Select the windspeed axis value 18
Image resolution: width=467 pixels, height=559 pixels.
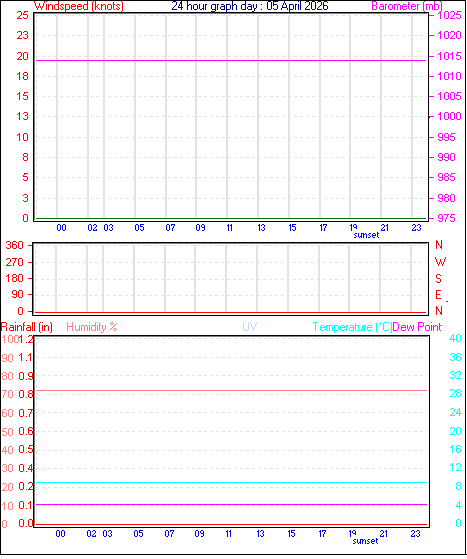tap(22, 76)
